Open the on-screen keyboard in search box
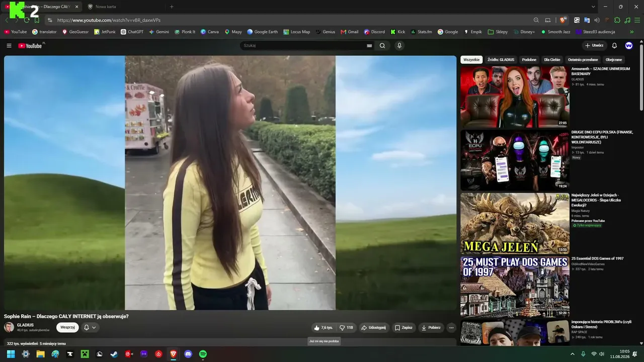644x362 pixels. (x=369, y=46)
